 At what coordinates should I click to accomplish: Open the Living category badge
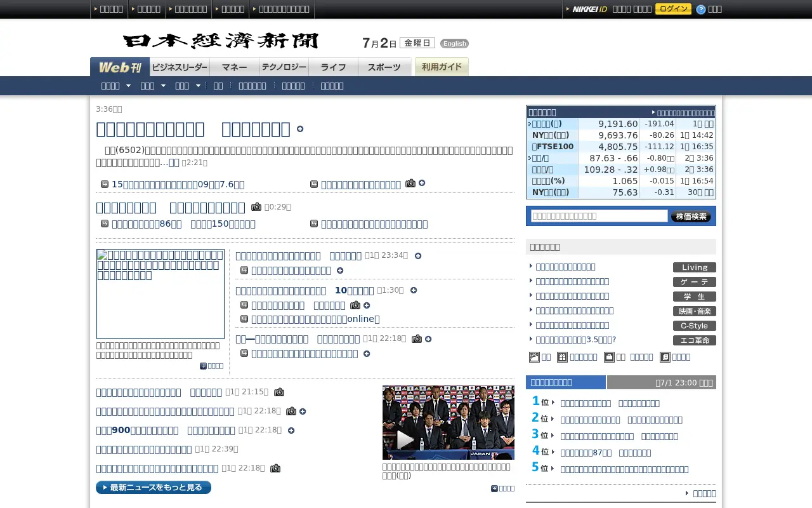(695, 267)
